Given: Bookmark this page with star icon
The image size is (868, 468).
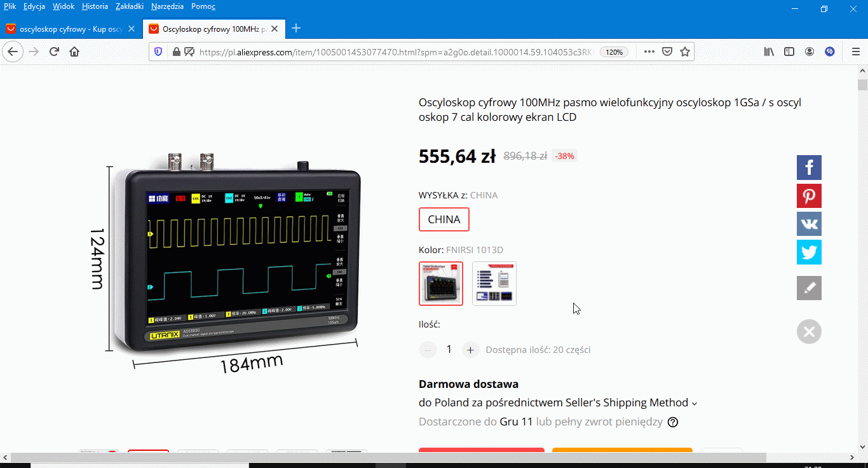Looking at the screenshot, I should (x=684, y=52).
